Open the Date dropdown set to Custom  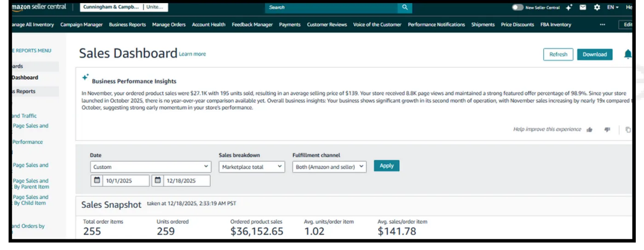click(151, 167)
